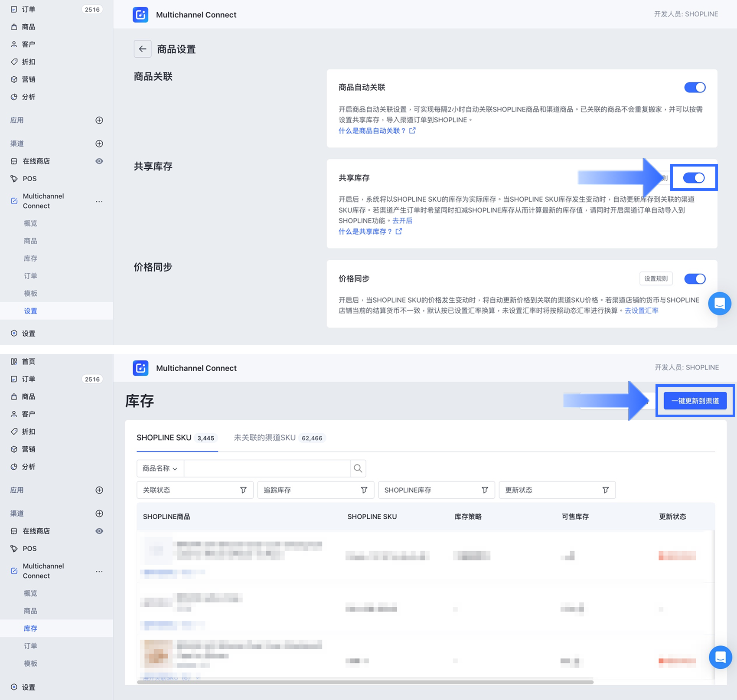Click the Multichannel Connect logo above the 库存 heading

click(140, 368)
